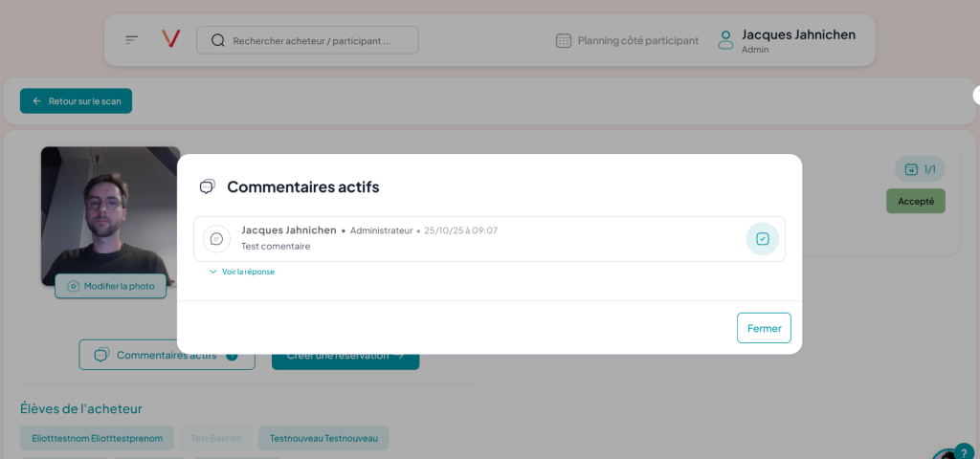Click the red V logo in the header
Screen dimensions: 980x459
pos(171,39)
